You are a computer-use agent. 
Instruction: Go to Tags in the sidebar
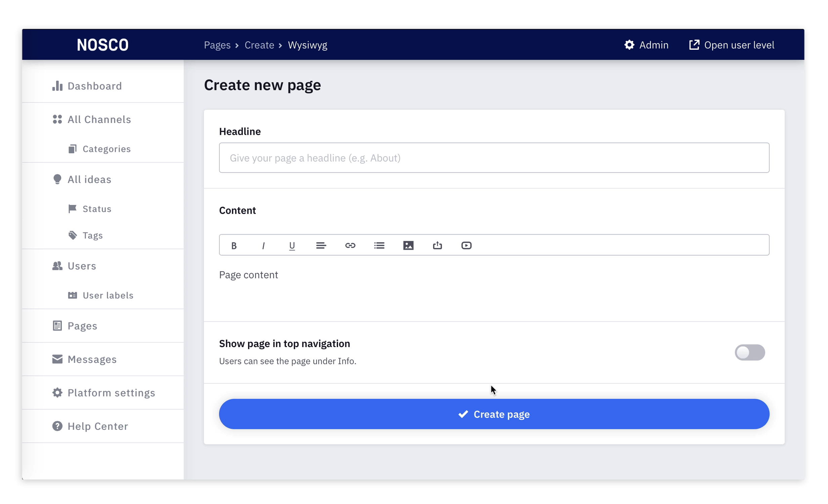tap(93, 235)
